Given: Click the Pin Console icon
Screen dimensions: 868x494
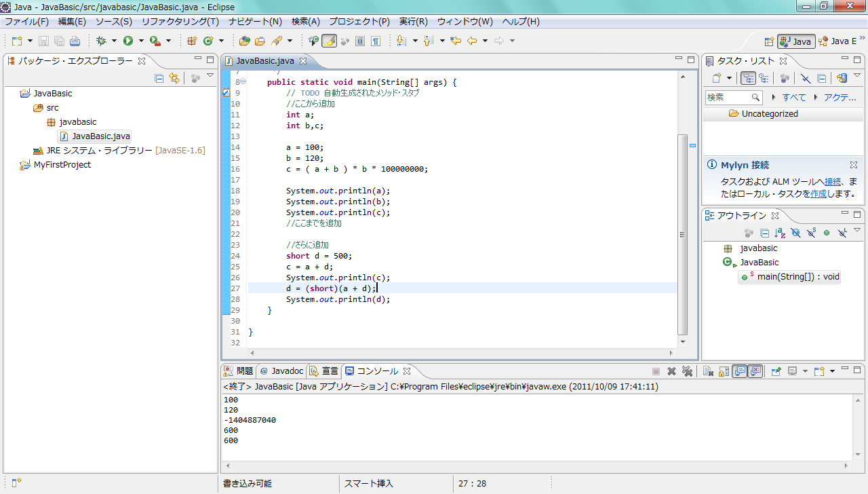Looking at the screenshot, I should point(776,371).
